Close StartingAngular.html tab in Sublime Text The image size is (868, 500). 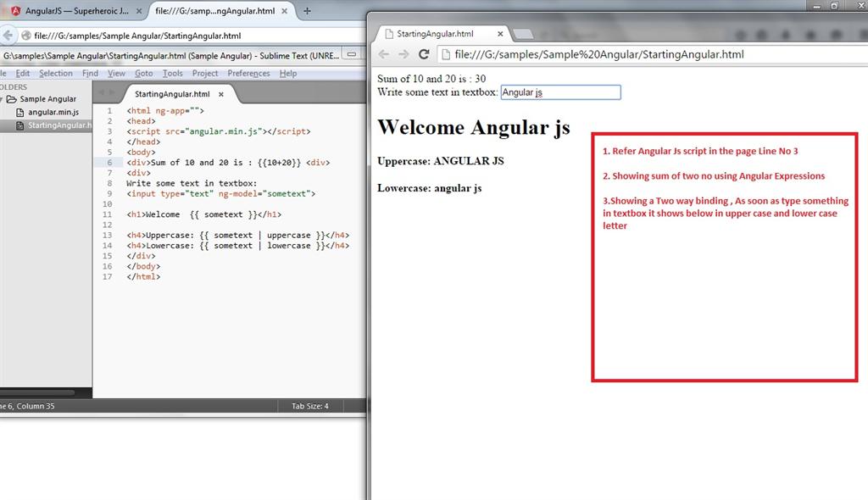221,94
